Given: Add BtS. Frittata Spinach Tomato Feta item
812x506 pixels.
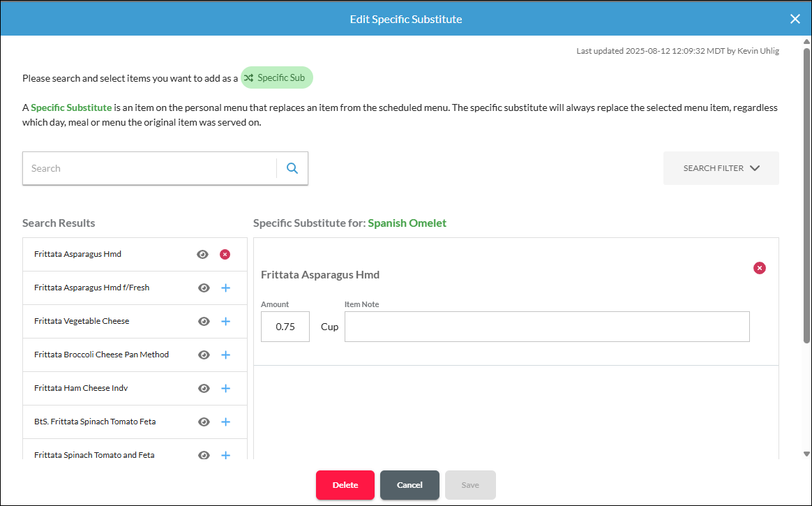Looking at the screenshot, I should 226,422.
